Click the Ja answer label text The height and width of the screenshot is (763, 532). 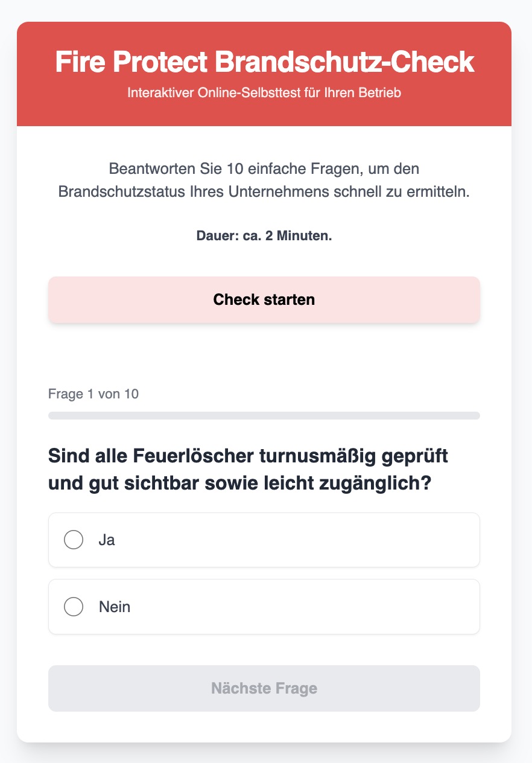tap(107, 540)
